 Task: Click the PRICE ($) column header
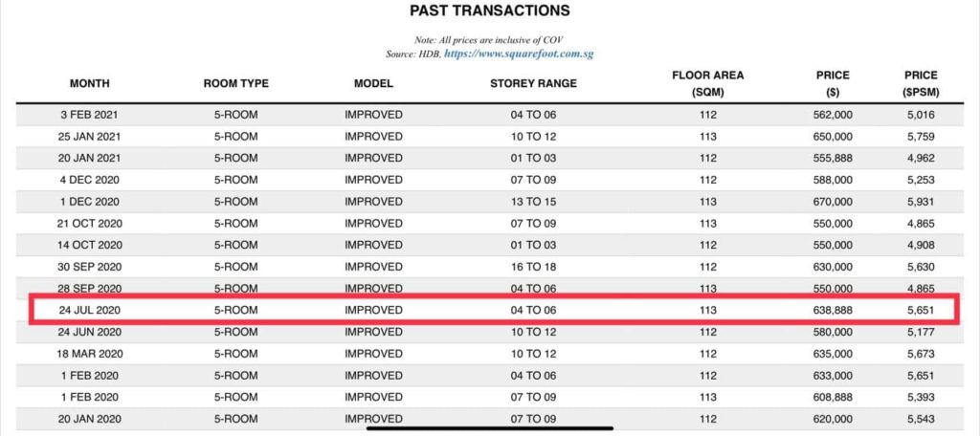point(832,84)
